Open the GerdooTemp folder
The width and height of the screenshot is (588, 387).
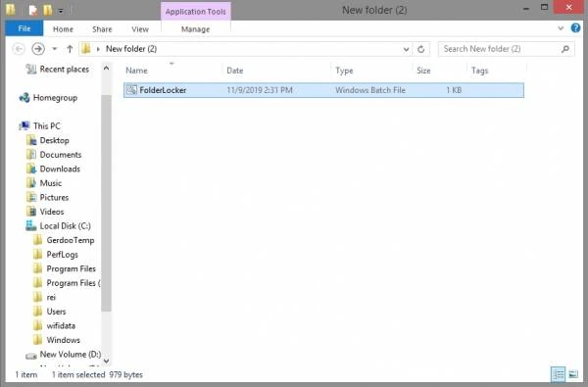71,240
